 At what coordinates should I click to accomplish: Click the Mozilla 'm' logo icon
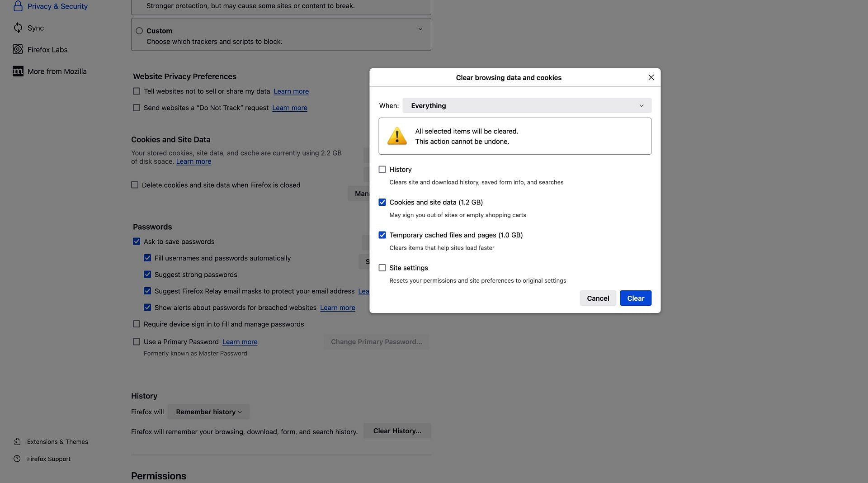(18, 71)
